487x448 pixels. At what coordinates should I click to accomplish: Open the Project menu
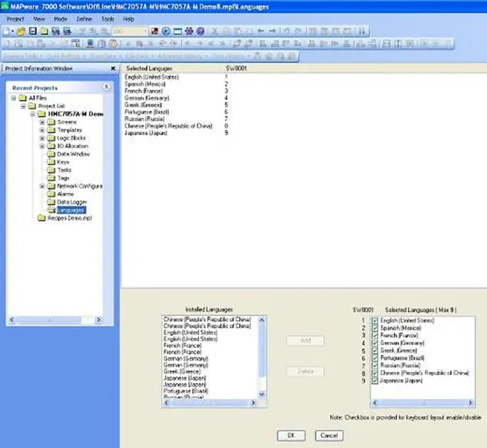point(15,19)
